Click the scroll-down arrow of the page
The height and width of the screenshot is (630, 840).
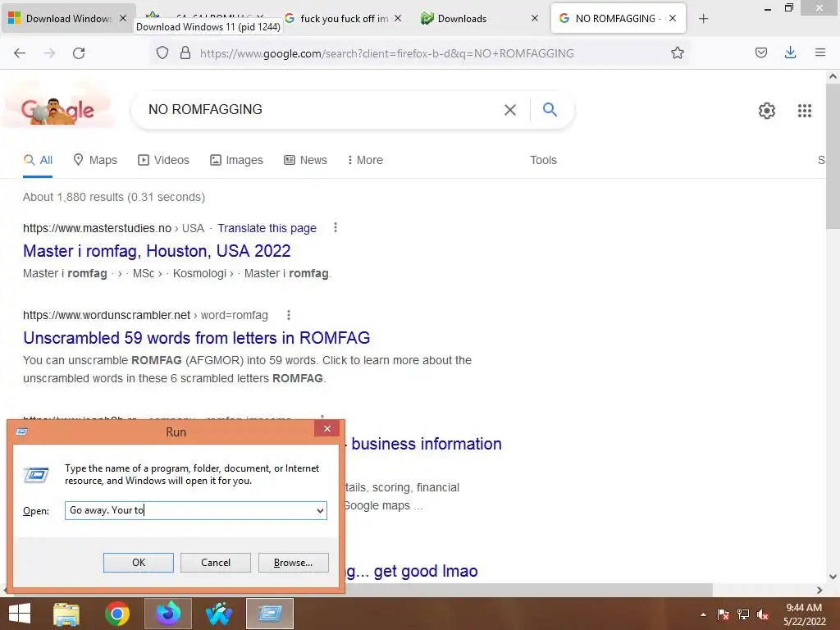pyautogui.click(x=833, y=577)
